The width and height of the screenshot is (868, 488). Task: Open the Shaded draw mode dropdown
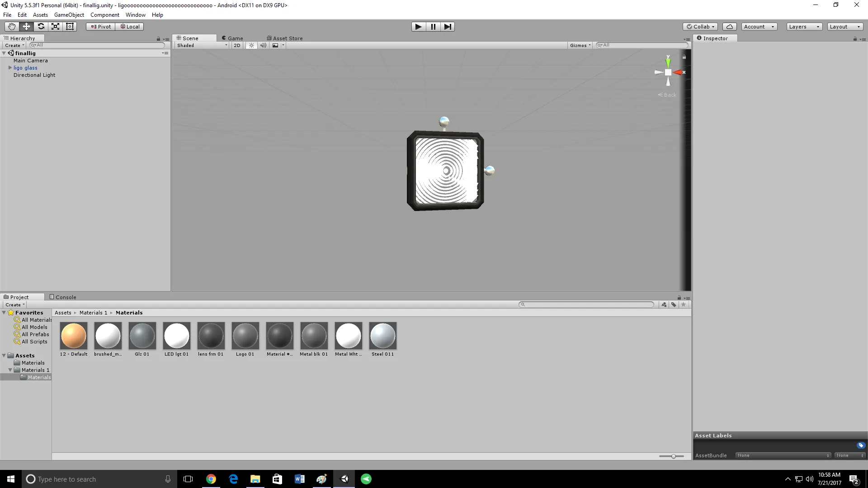[202, 45]
